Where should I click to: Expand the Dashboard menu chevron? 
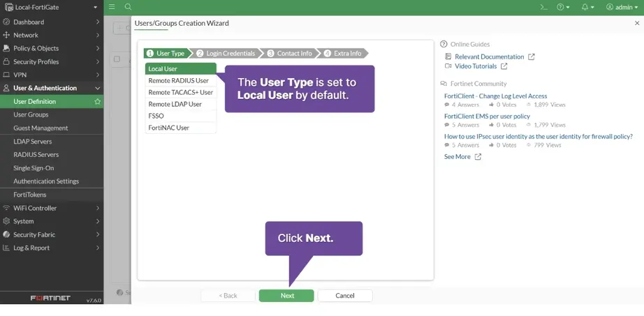point(98,22)
